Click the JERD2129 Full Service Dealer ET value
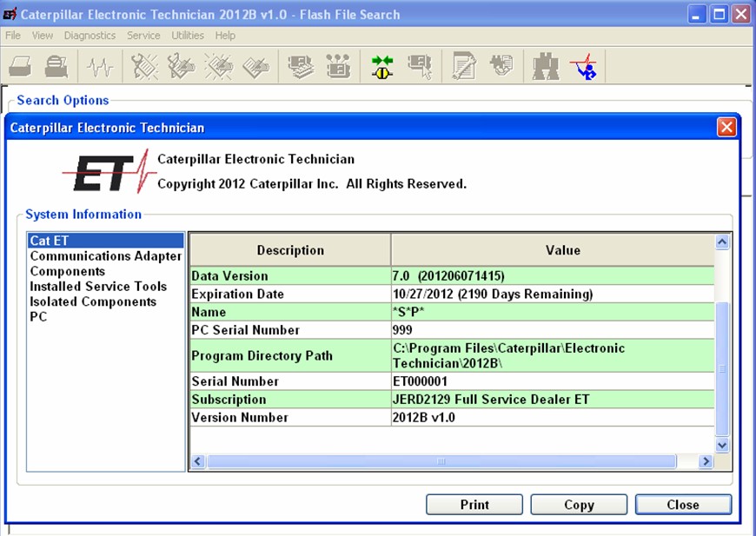Image resolution: width=756 pixels, height=536 pixels. coord(491,400)
